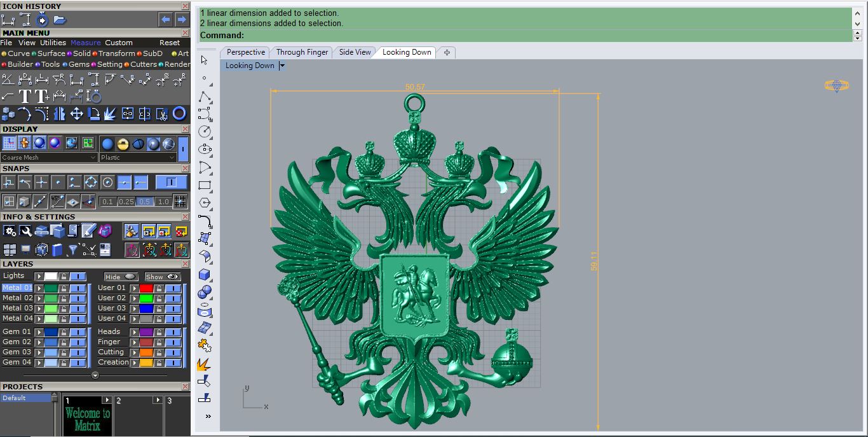Click the Creation yellow color swatch
Image resolution: width=868 pixels, height=437 pixels.
click(146, 363)
